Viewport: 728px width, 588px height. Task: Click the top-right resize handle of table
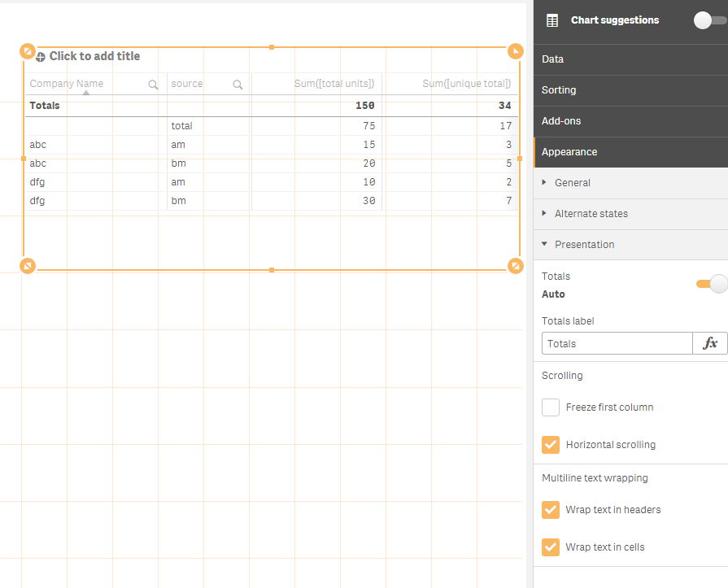[x=516, y=51]
